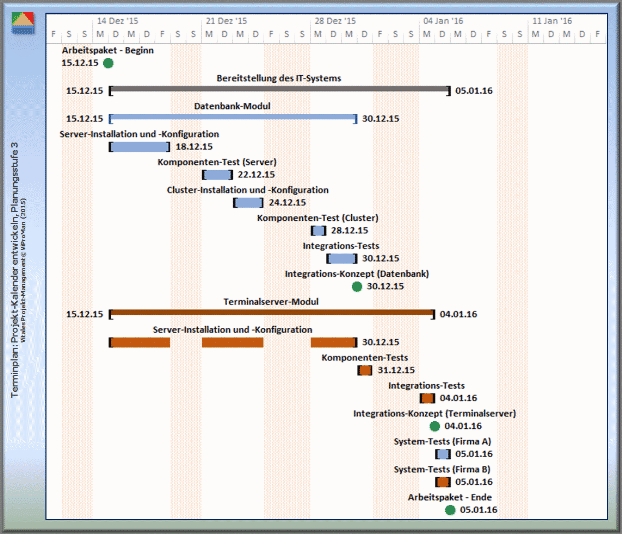Click the 'Komponenten-Tests' label
622x534 pixels.
365,358
